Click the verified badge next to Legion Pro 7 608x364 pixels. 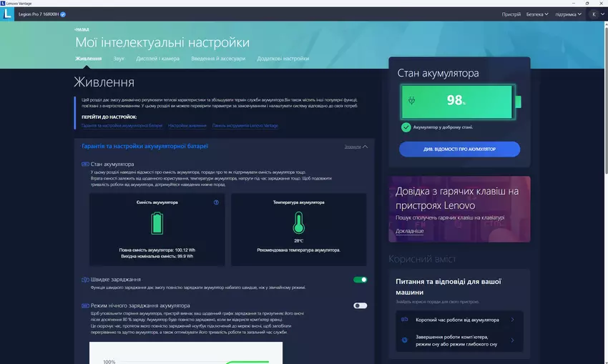point(63,14)
